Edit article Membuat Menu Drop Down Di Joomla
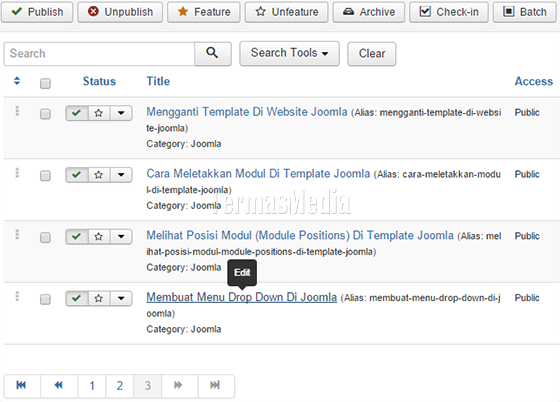 point(242,297)
